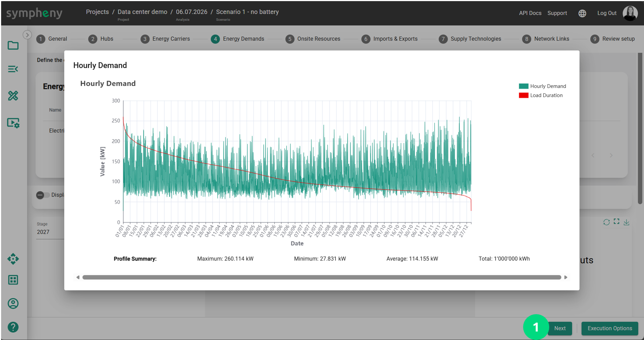Go to step 1 General
The width and height of the screenshot is (644, 340).
[52, 39]
